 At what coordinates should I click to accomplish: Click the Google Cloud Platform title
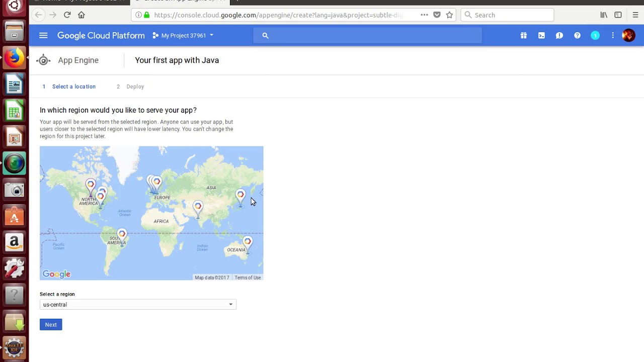point(101,35)
